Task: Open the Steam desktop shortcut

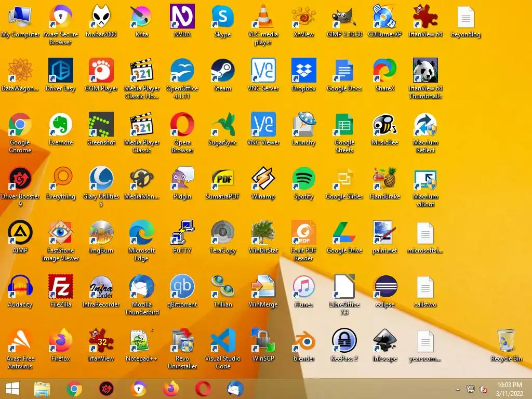Action: coord(222,70)
